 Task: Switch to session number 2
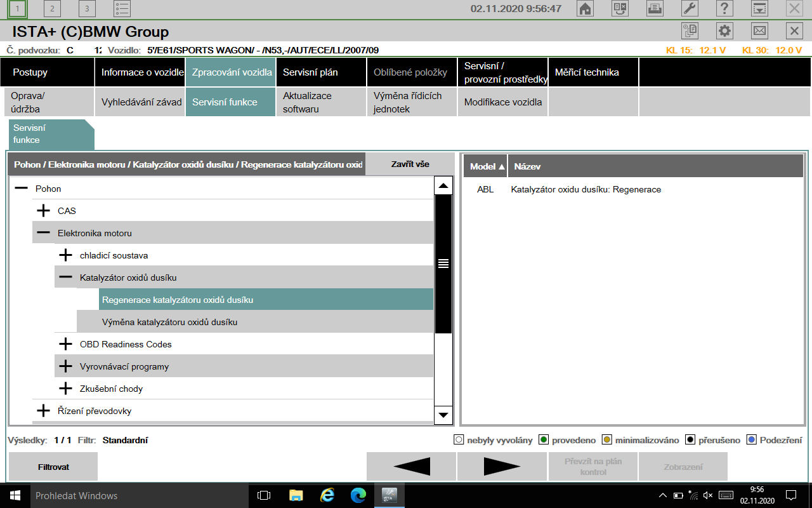pos(52,9)
